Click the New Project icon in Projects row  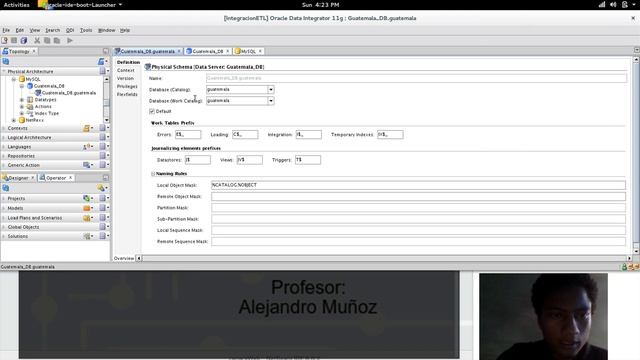[87, 198]
